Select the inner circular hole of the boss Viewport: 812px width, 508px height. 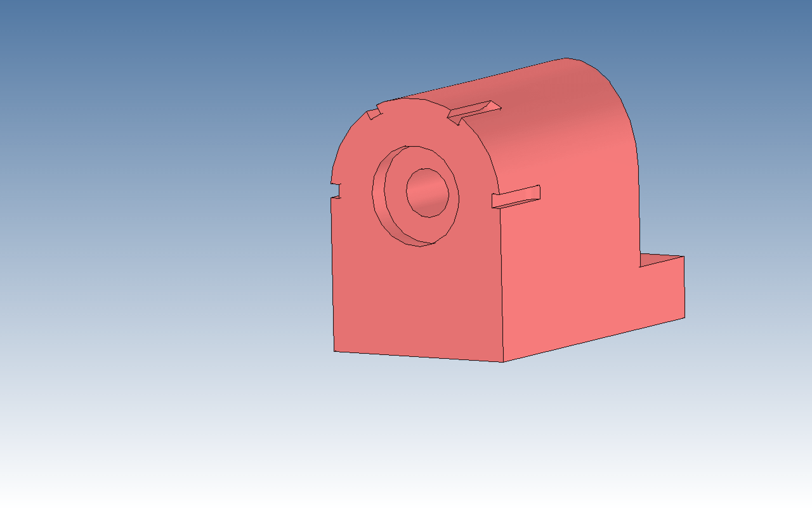point(428,193)
